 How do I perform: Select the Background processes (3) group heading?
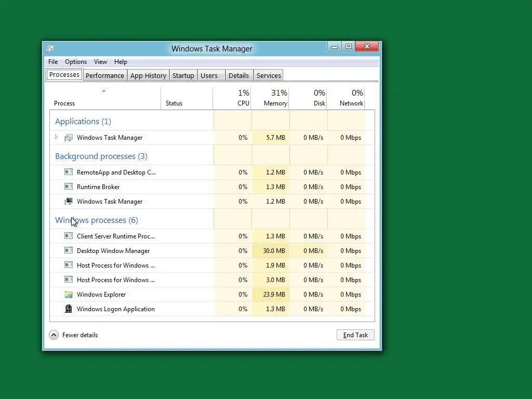pos(101,156)
